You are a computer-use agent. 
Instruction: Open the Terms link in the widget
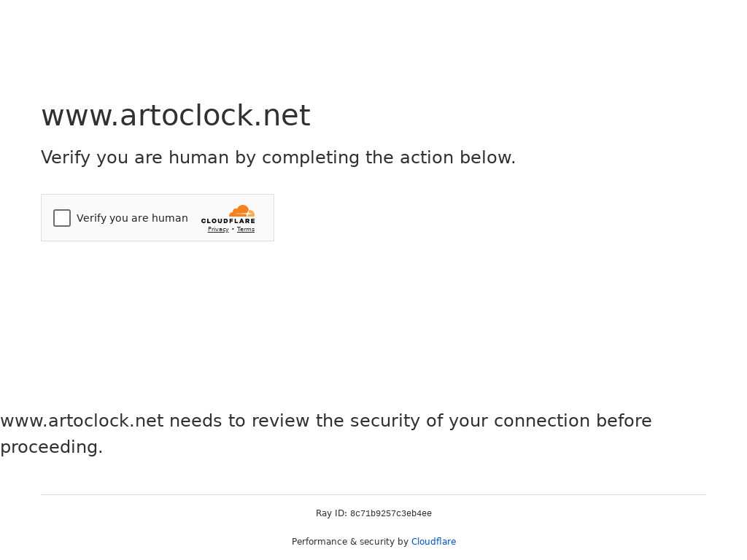point(246,230)
